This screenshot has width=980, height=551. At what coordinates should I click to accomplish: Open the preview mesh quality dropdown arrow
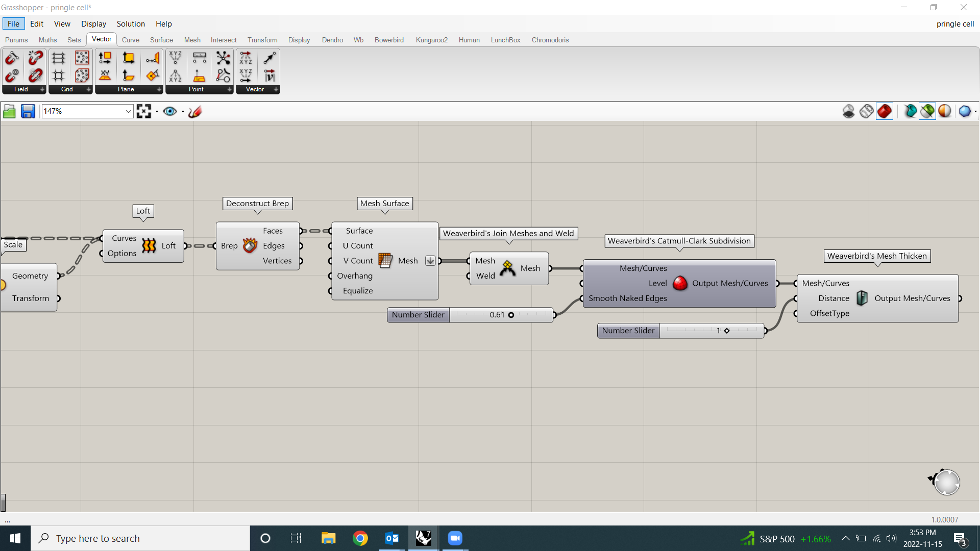tap(975, 111)
